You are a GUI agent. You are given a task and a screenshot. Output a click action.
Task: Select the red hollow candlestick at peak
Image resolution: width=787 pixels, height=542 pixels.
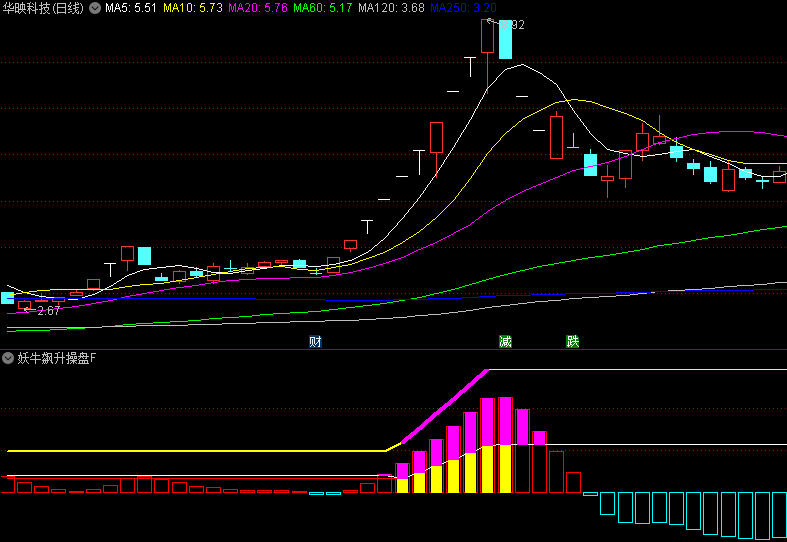pos(487,36)
